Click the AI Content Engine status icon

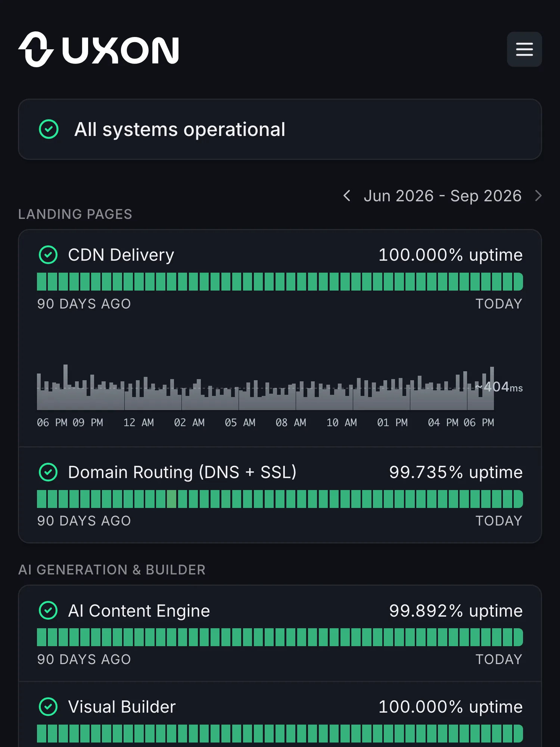tap(48, 611)
